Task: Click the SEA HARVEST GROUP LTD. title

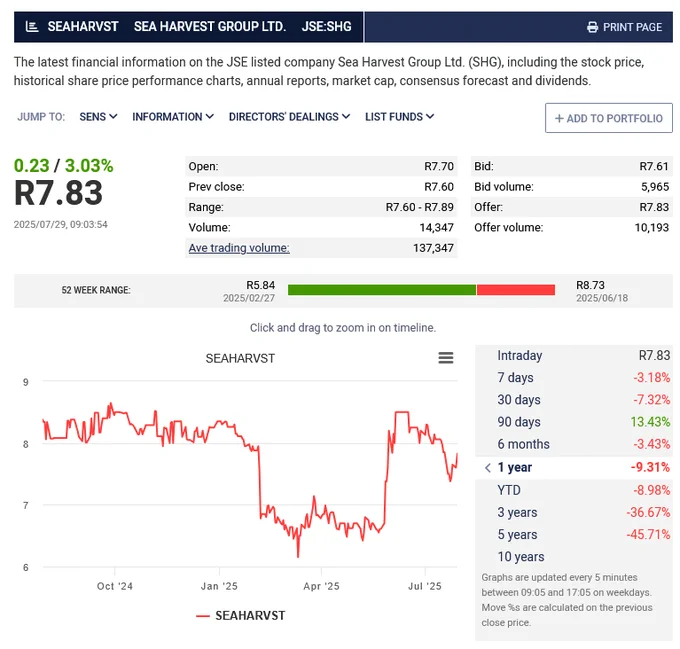Action: coord(210,27)
